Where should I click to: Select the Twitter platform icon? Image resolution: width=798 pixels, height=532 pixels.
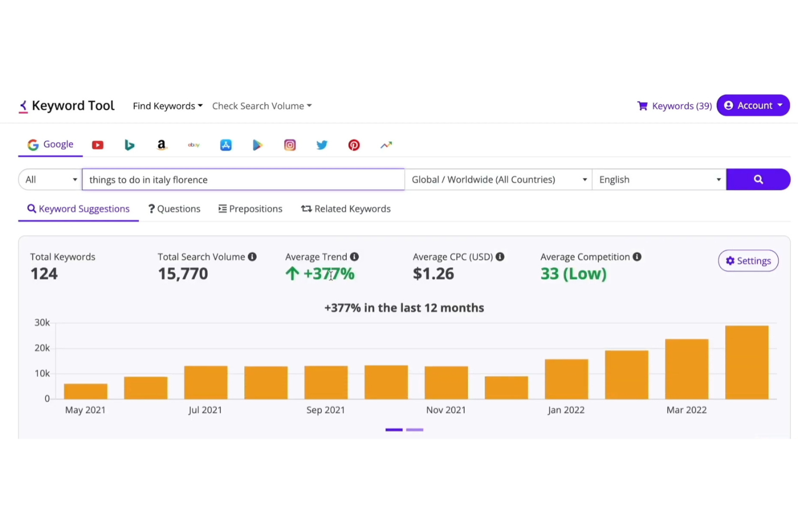[x=322, y=144]
